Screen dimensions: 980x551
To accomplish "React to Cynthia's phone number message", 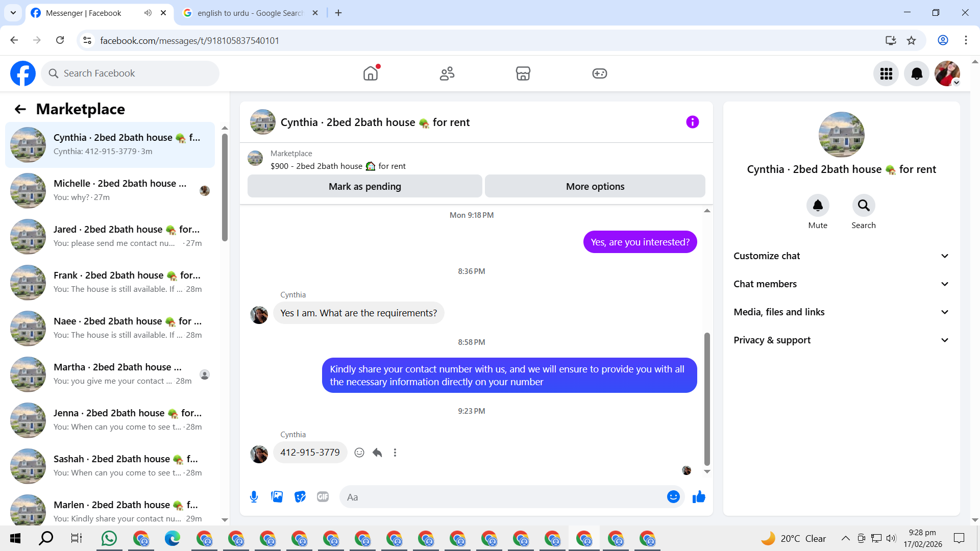I will pyautogui.click(x=359, y=453).
